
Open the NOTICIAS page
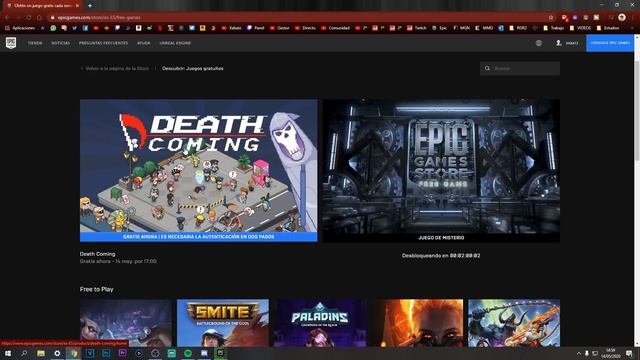tap(61, 43)
